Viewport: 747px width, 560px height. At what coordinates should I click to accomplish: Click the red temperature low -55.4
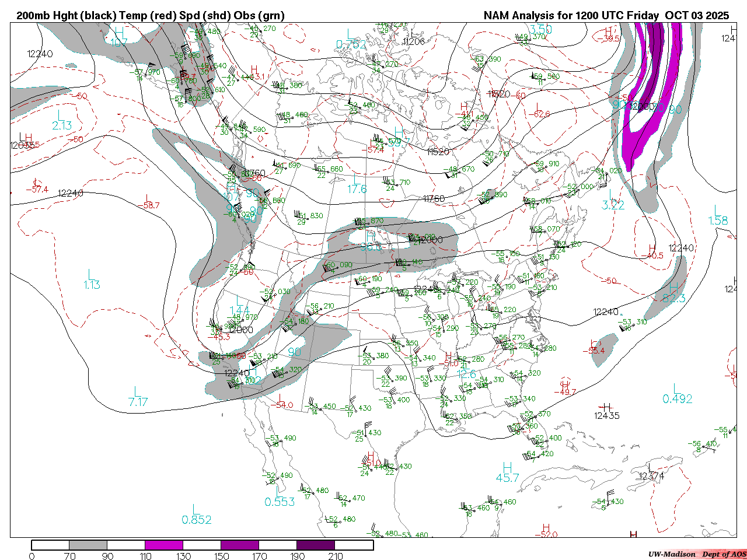[x=594, y=351]
